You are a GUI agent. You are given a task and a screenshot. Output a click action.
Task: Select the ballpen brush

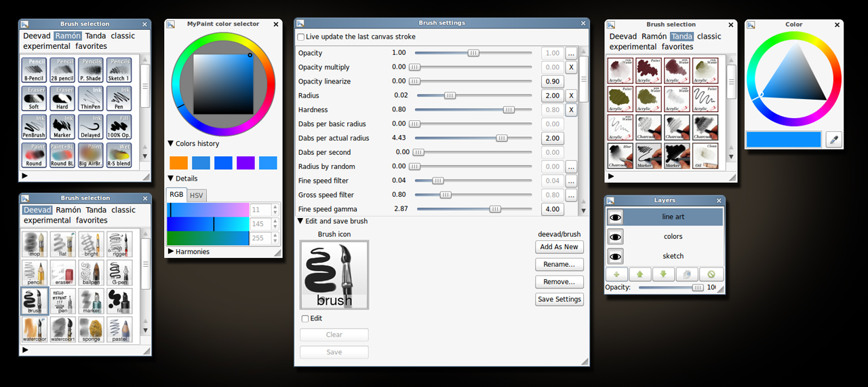click(92, 273)
